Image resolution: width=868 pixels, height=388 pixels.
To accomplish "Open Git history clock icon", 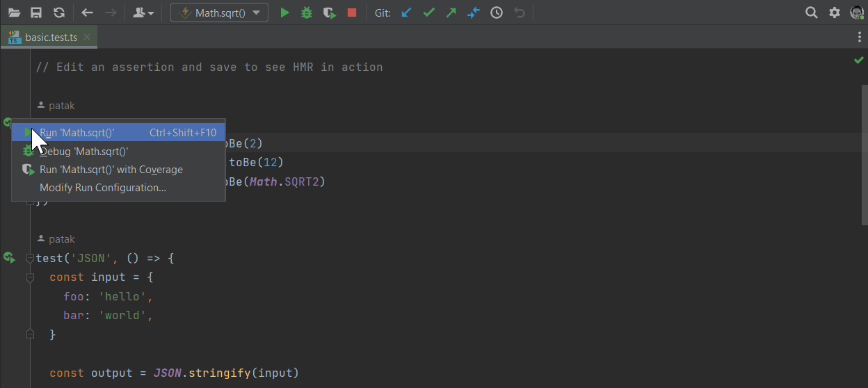I will click(497, 13).
